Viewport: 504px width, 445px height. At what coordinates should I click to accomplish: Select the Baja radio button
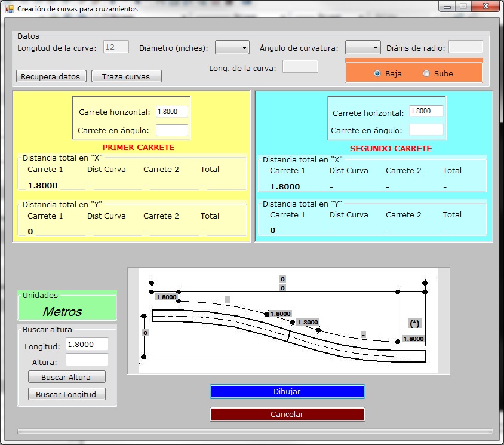point(377,74)
